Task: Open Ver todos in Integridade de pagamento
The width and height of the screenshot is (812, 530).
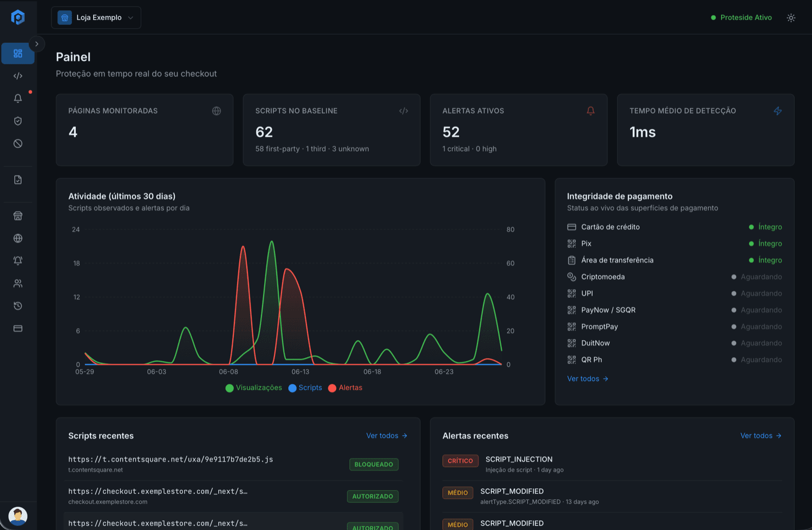Action: tap(588, 379)
